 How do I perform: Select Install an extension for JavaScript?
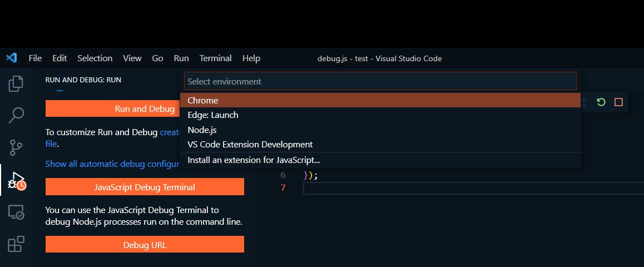point(380,160)
